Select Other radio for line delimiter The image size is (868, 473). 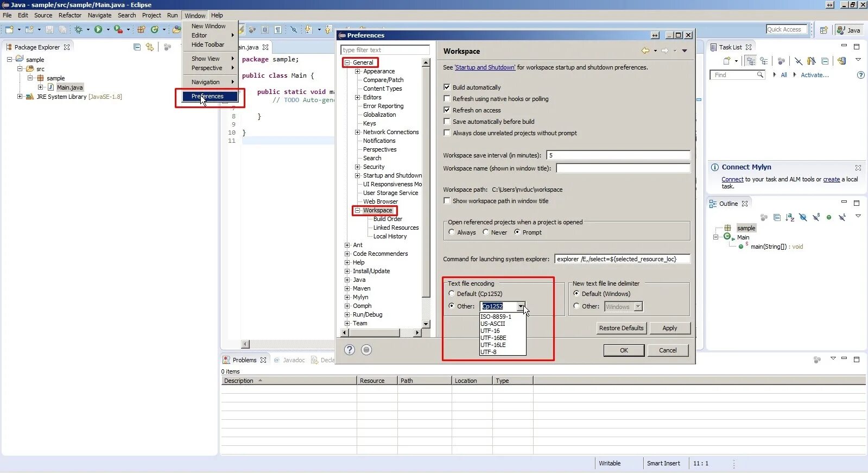(576, 306)
